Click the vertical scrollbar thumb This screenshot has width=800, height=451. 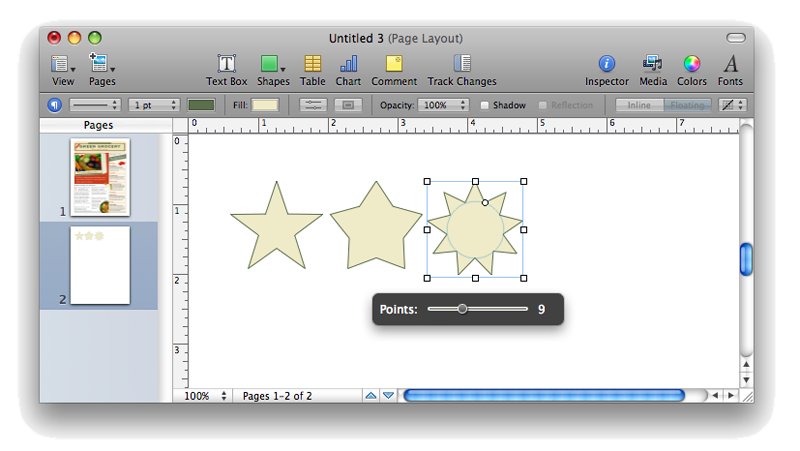746,259
